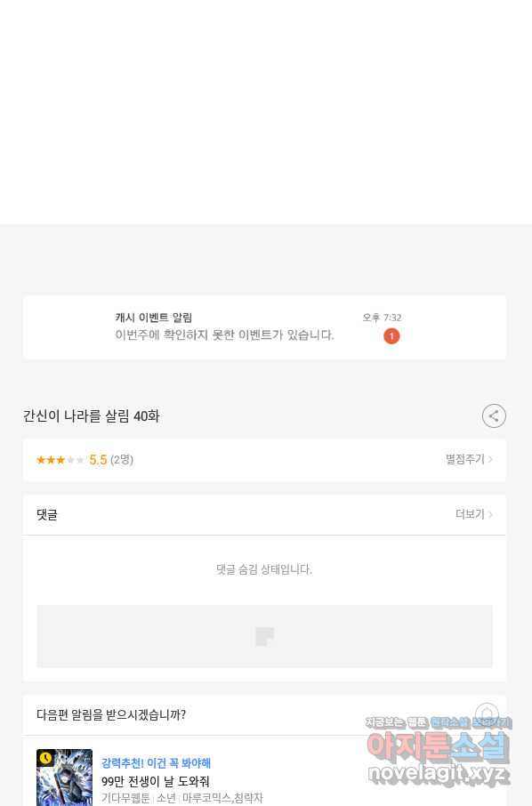Toggle the next-episode alert bell icon
This screenshot has width=532, height=806.
[x=487, y=714]
